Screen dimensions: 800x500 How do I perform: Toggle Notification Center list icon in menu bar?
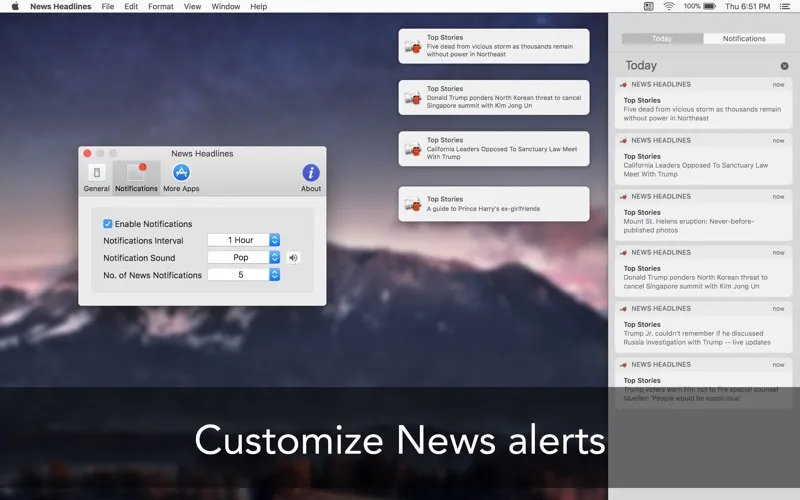click(786, 6)
